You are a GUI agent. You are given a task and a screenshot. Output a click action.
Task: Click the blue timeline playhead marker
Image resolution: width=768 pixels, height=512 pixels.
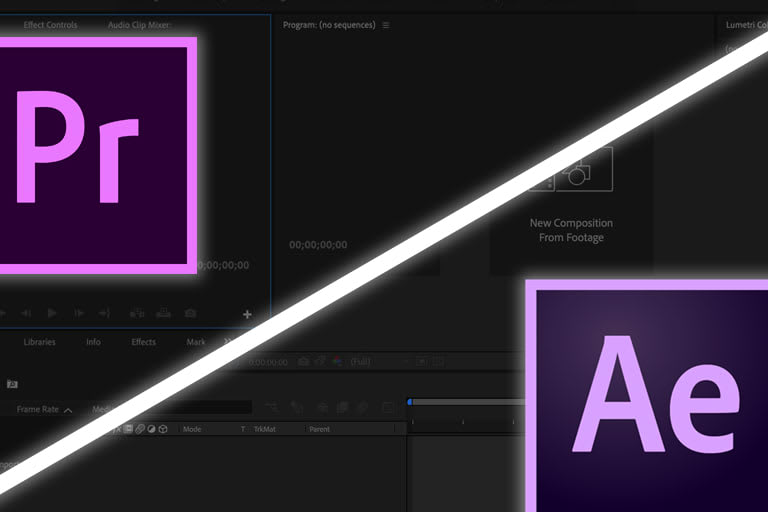(x=409, y=402)
